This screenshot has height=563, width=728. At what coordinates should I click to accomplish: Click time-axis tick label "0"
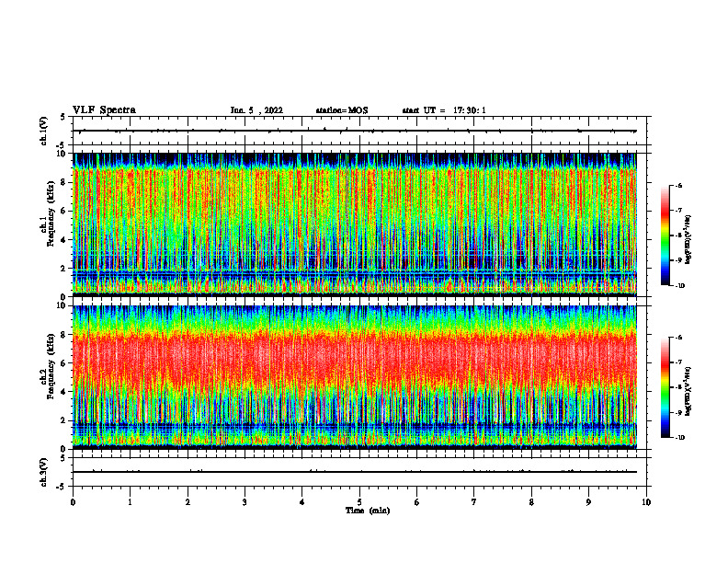tap(73, 502)
